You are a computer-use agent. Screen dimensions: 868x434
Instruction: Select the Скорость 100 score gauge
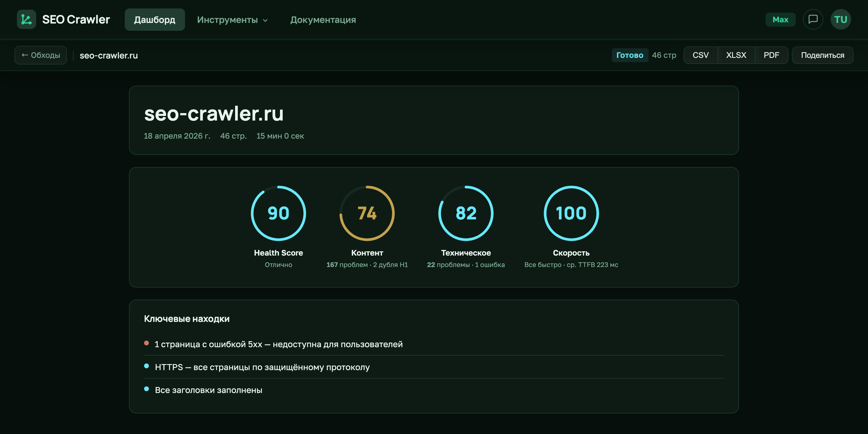(571, 213)
